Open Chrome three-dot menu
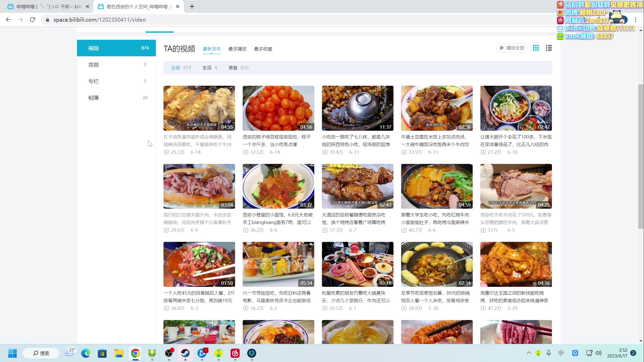The image size is (644, 362). [x=635, y=20]
